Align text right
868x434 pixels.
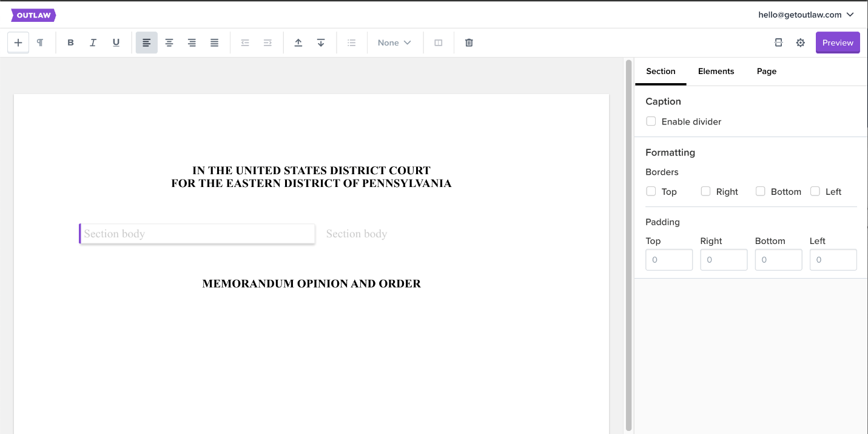tap(192, 42)
